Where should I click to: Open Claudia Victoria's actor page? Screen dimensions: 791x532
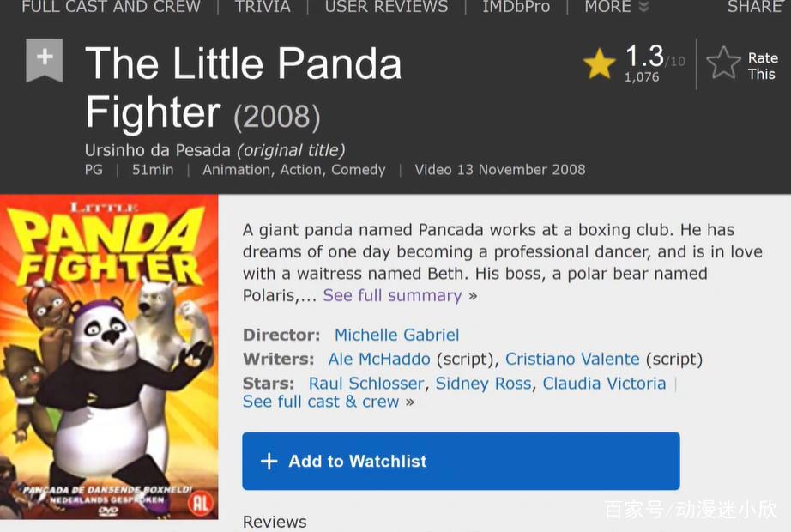pyautogui.click(x=604, y=384)
